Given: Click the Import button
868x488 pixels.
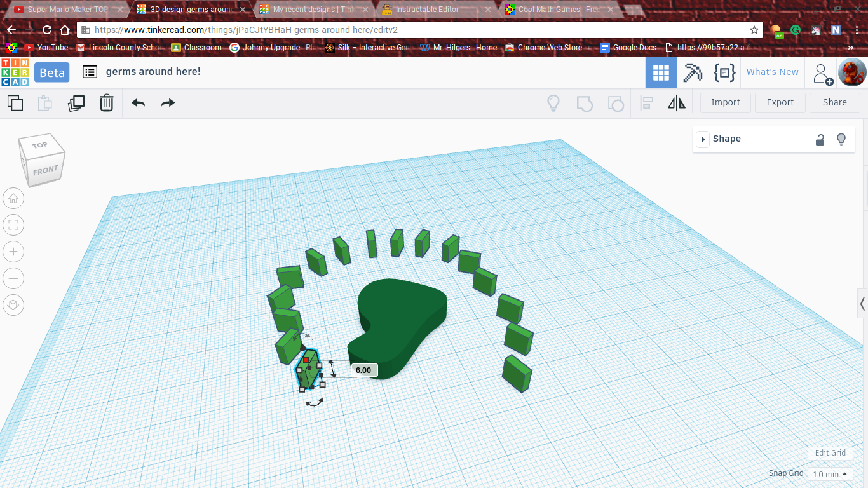Looking at the screenshot, I should tap(726, 103).
